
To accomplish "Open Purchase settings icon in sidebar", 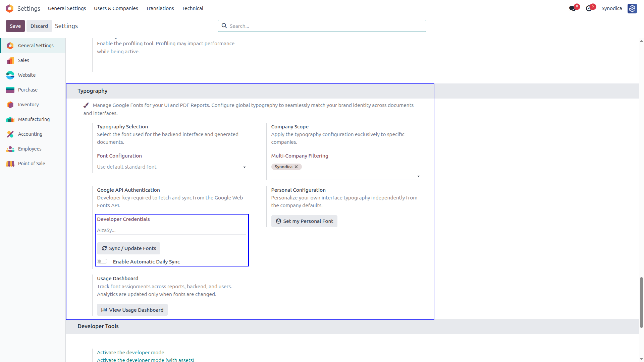I will pos(10,90).
